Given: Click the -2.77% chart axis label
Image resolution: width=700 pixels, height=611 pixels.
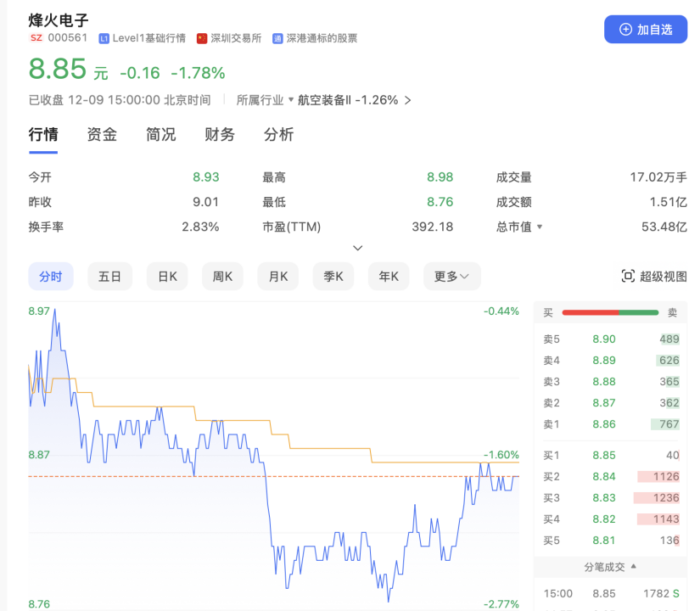Looking at the screenshot, I should 501,604.
